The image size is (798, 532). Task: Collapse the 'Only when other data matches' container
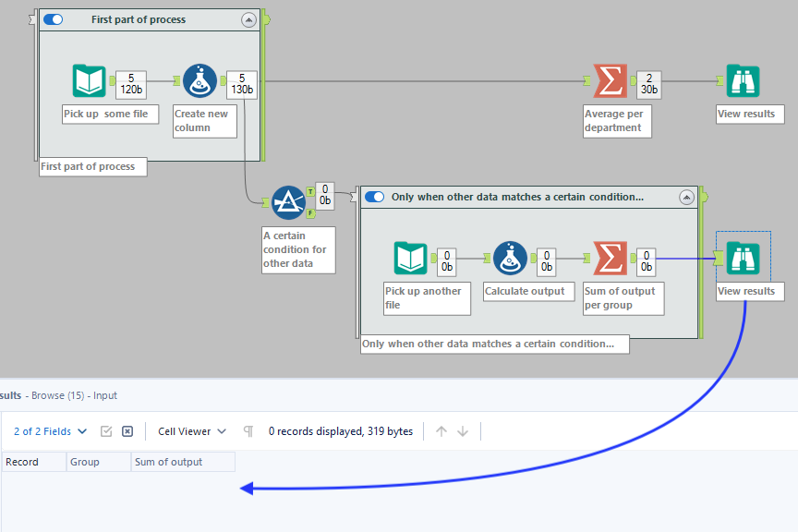[686, 197]
